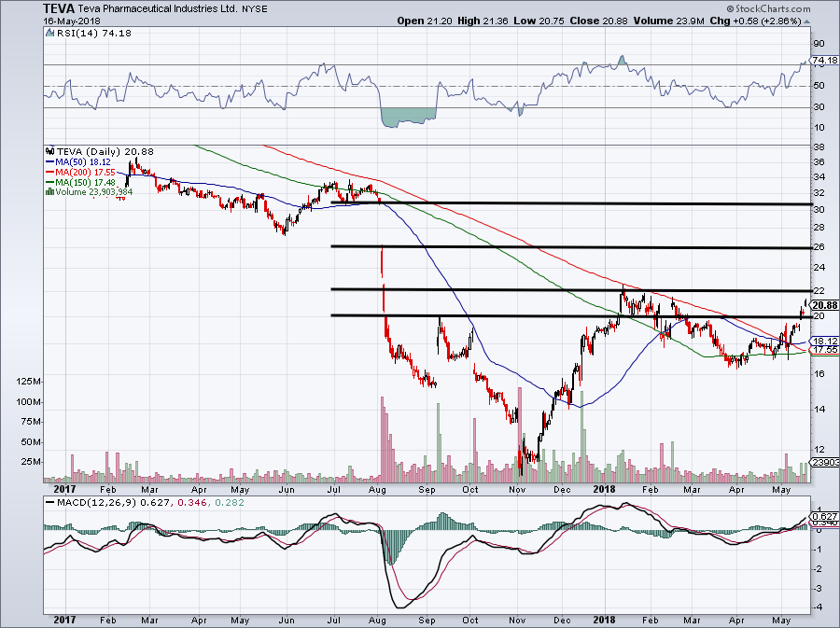Viewport: 840px width, 628px height.
Task: Click the 17.55 MA tag on price axis
Action: click(825, 350)
